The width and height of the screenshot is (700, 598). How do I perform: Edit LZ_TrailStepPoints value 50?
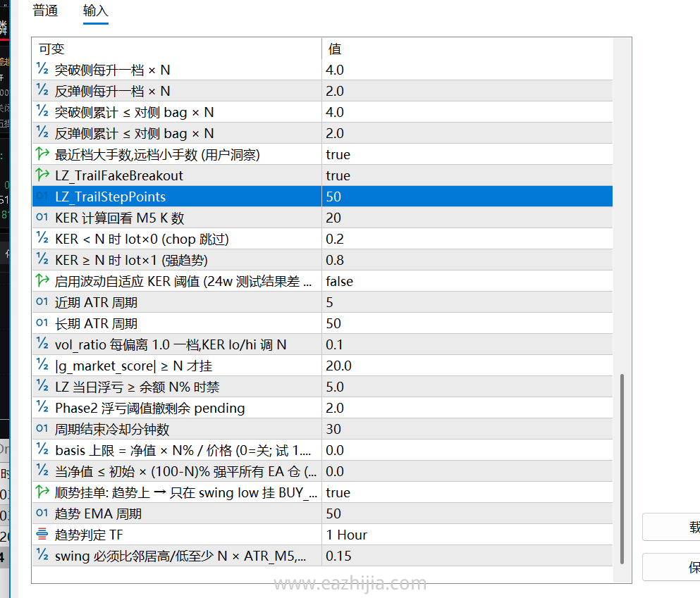(467, 197)
